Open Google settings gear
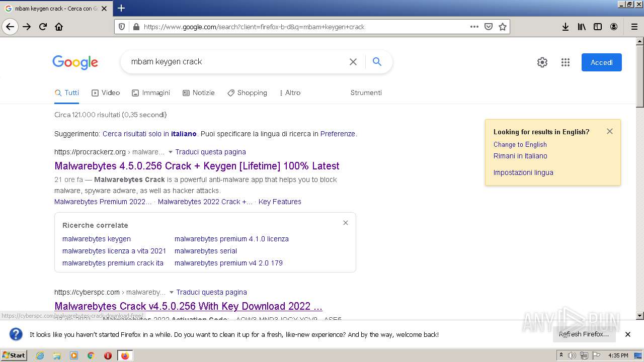Image resolution: width=644 pixels, height=362 pixels. point(542,62)
